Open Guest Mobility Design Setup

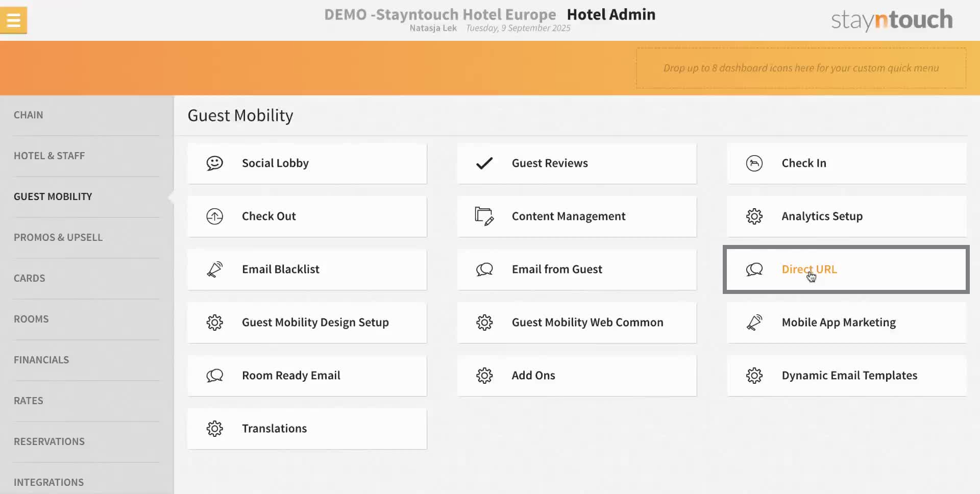(x=307, y=323)
